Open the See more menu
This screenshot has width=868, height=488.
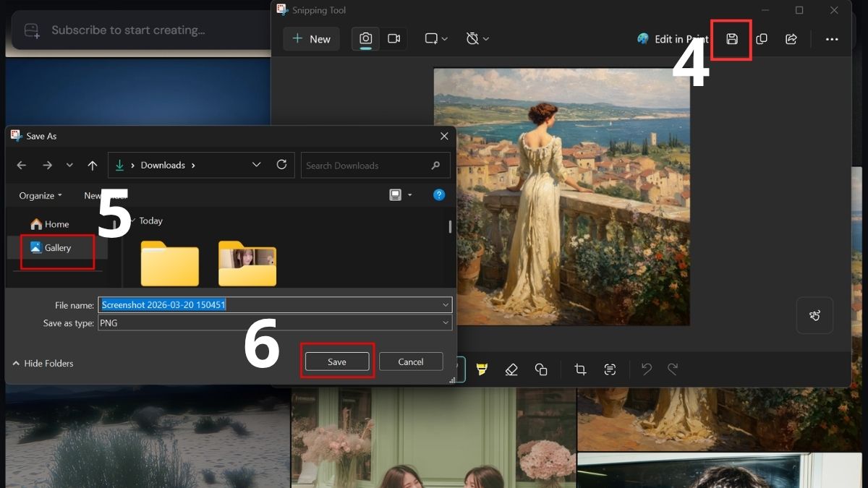(833, 39)
